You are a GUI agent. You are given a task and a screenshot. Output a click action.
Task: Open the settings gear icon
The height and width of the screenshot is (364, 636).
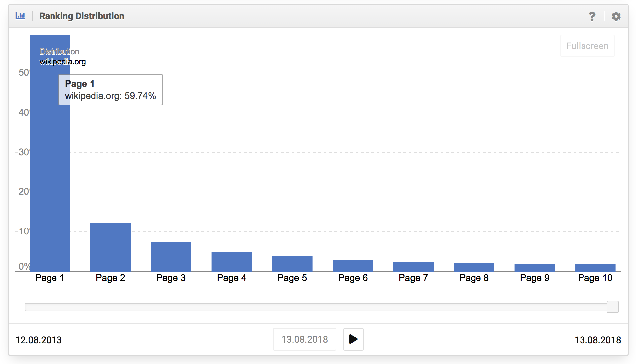[x=616, y=16]
